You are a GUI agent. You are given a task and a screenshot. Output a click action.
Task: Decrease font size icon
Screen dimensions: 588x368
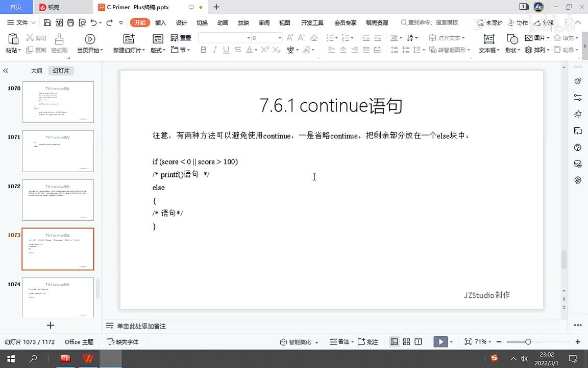coord(301,37)
